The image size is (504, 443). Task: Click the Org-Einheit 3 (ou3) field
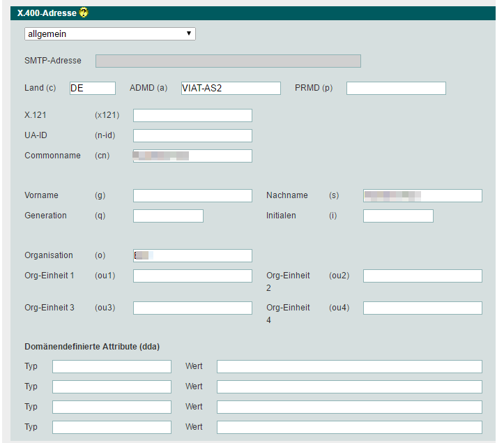click(192, 308)
